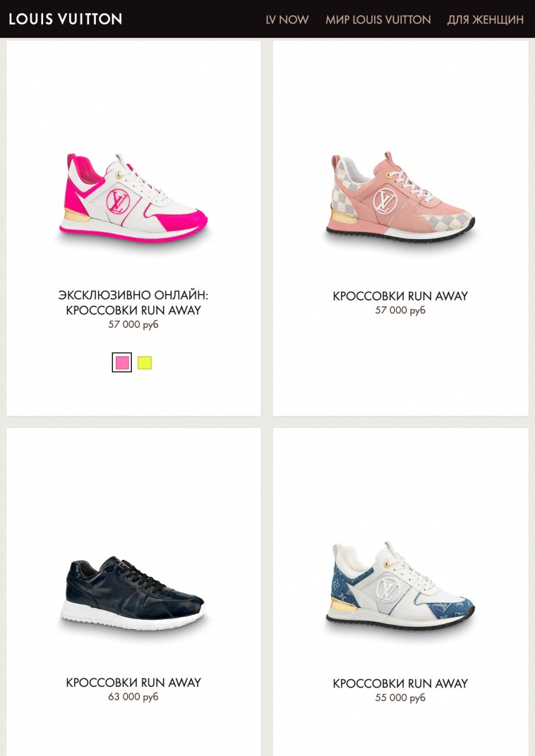Open the МИР LOUIS VUITTON menu
The width and height of the screenshot is (535, 756).
(378, 19)
